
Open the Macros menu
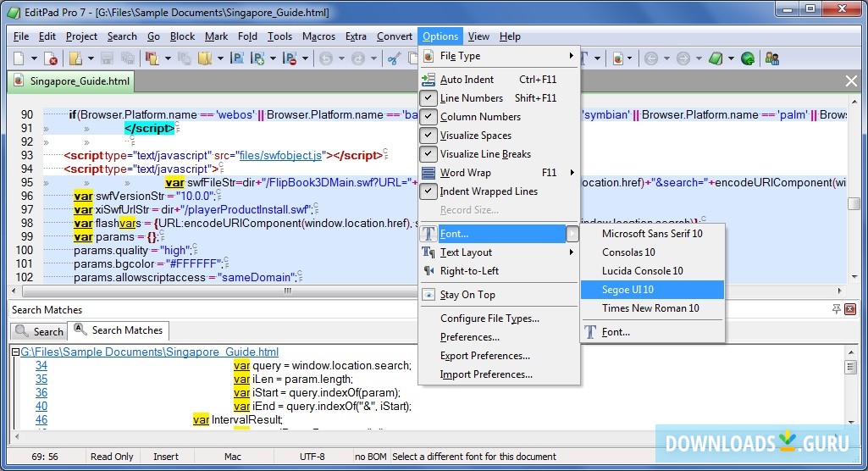coord(318,36)
